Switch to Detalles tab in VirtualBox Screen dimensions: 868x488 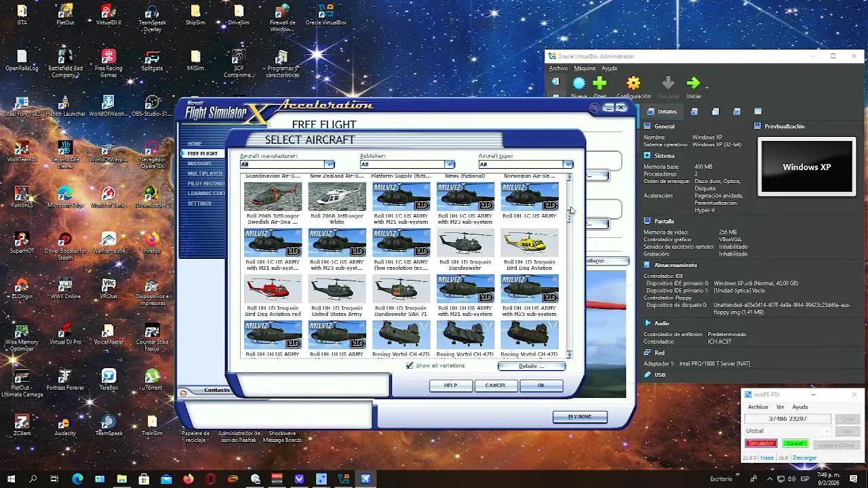click(x=662, y=112)
